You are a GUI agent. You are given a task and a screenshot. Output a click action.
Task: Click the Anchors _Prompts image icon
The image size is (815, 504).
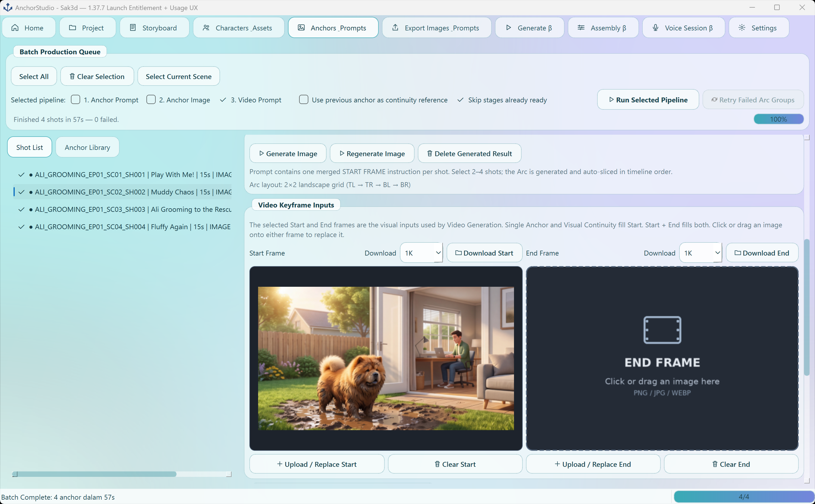click(x=301, y=28)
